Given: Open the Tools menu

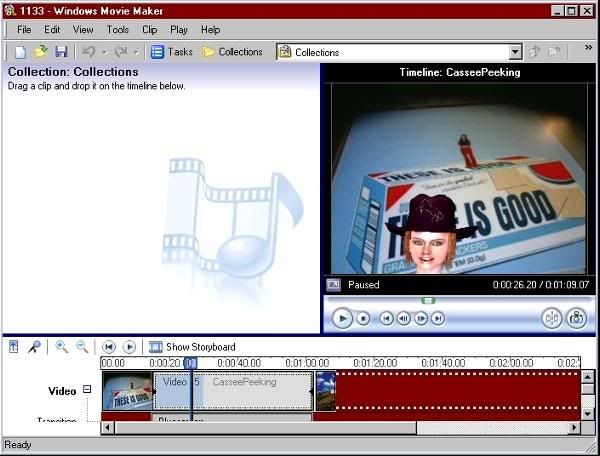Looking at the screenshot, I should [x=118, y=29].
